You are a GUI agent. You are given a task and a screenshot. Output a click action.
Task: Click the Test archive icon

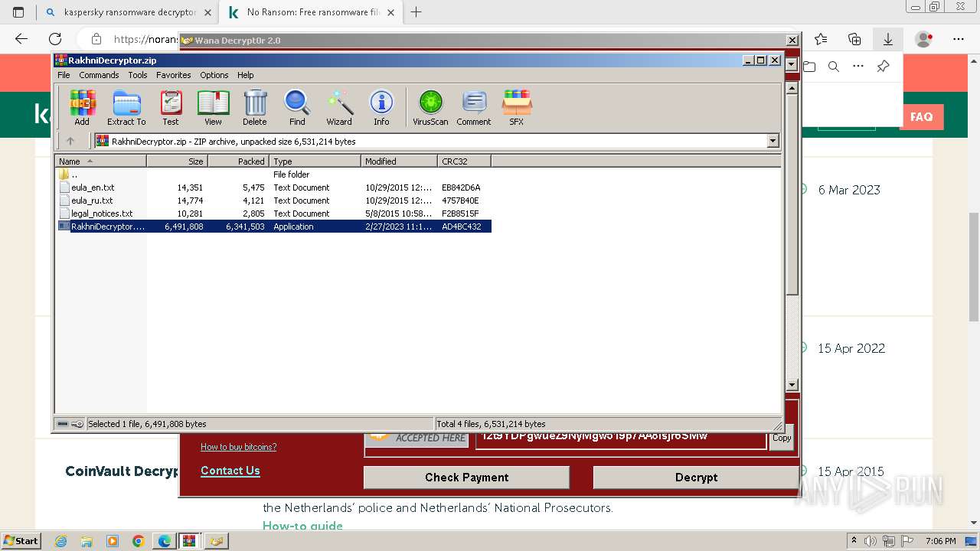[171, 107]
